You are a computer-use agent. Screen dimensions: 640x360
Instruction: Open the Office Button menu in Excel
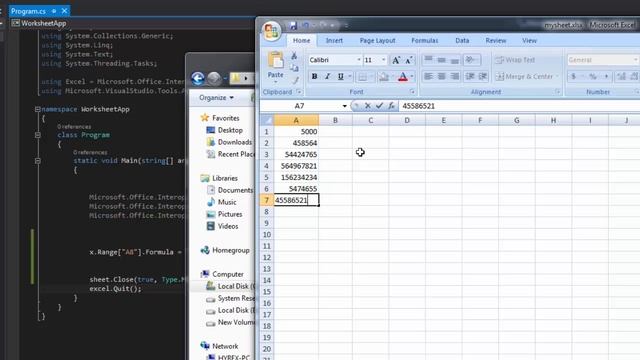point(271,31)
